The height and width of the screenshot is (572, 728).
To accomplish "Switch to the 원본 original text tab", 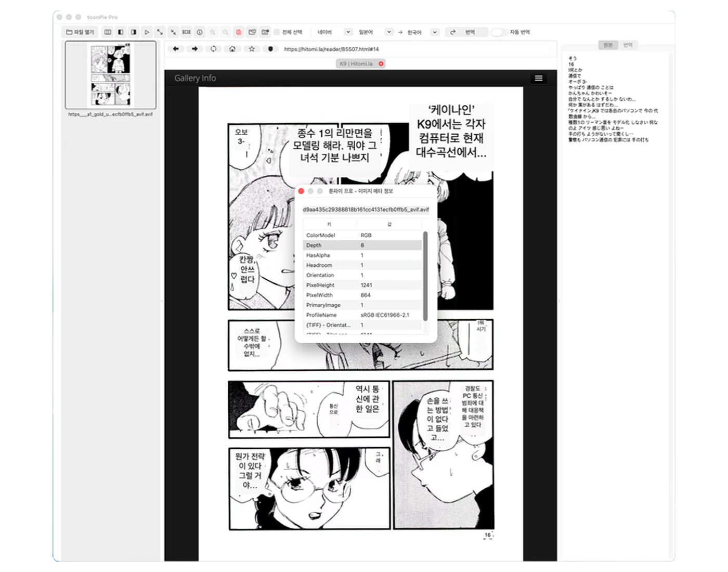I will 608,45.
